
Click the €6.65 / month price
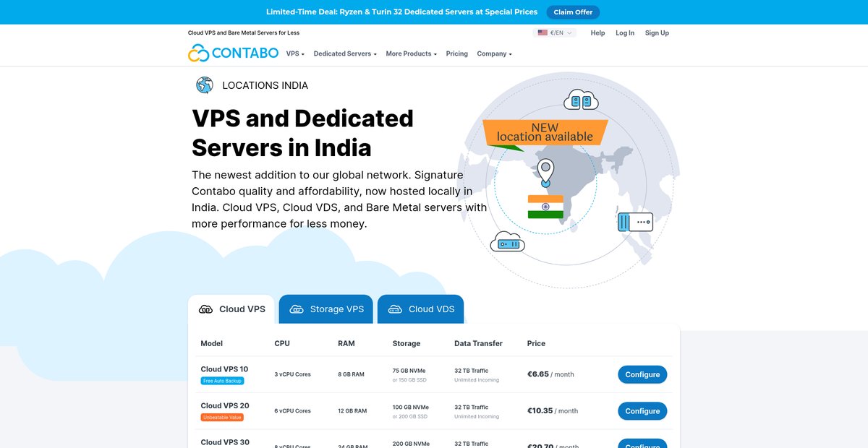coord(550,374)
